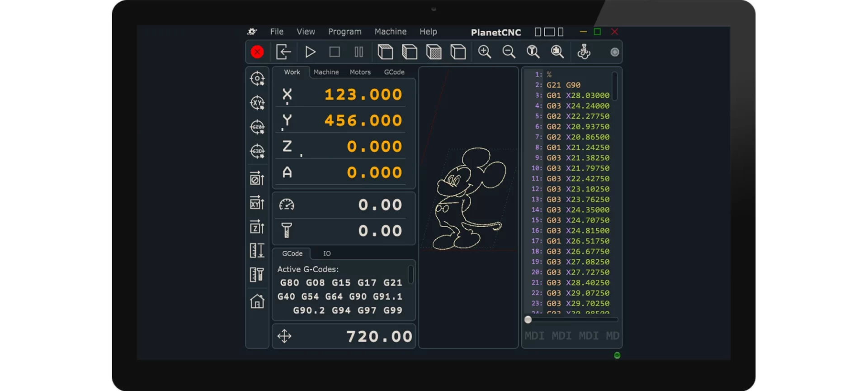Zoom to part extents icon
The width and height of the screenshot is (868, 391).
[557, 52]
